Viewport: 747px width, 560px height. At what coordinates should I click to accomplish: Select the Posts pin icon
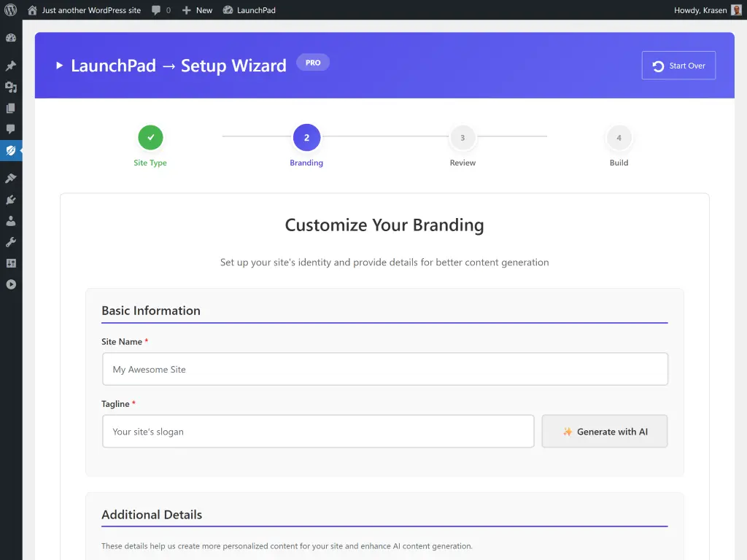(x=11, y=66)
